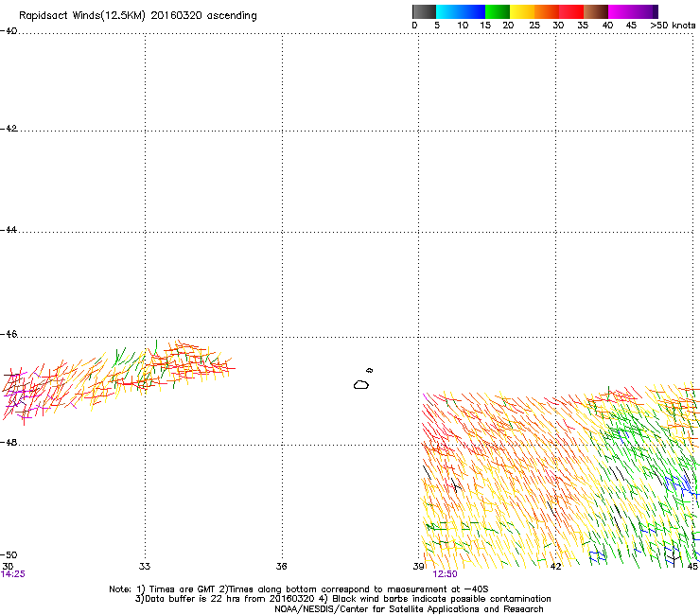Click the gray 0–5 knots legend segment

pyautogui.click(x=424, y=11)
